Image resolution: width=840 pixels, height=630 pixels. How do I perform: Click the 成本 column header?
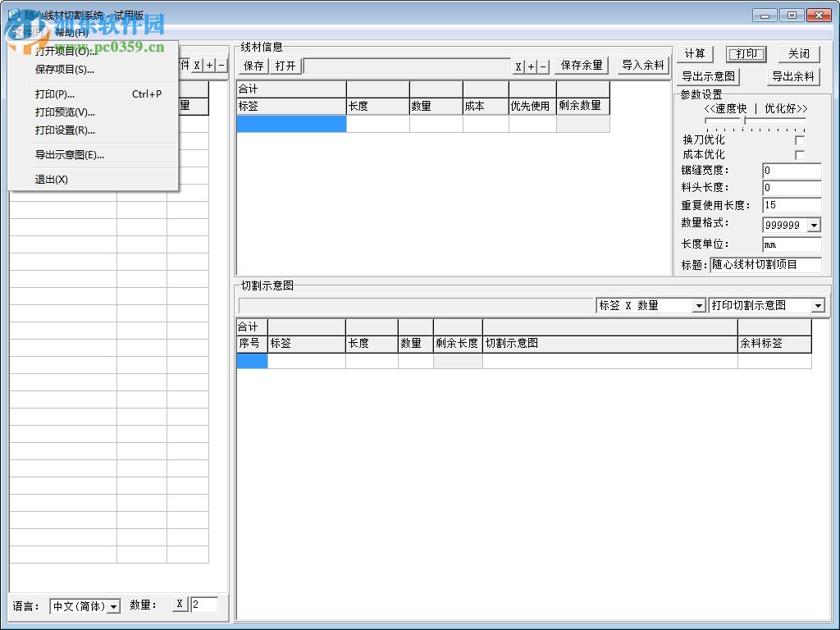pos(486,106)
